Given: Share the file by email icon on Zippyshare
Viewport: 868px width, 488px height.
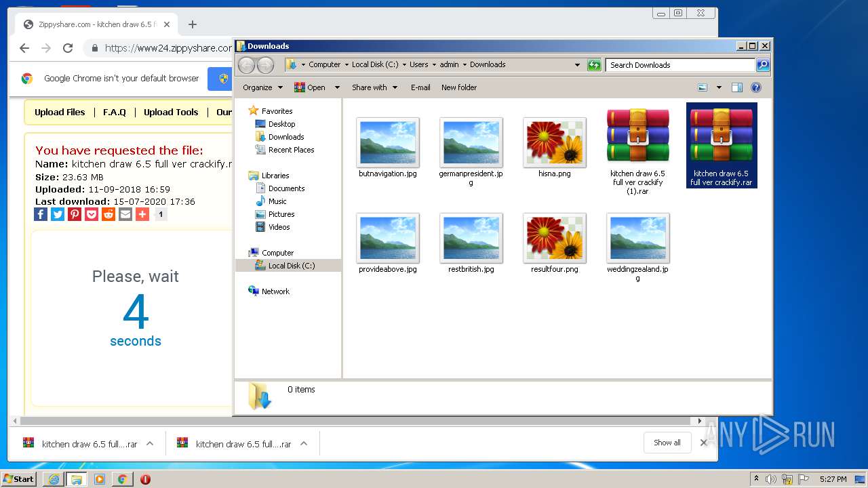Looking at the screenshot, I should [125, 214].
